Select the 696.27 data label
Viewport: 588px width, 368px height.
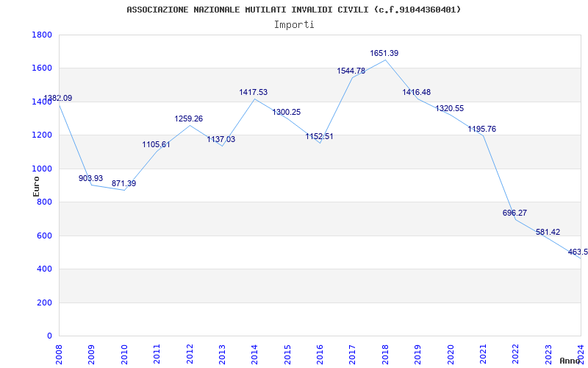[x=515, y=213]
